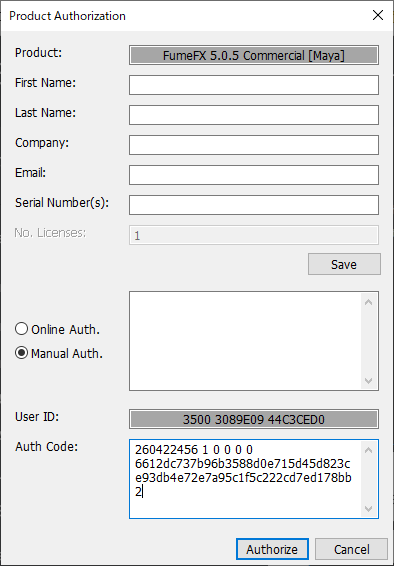Click message area scrollbar up arrow

coord(368,302)
